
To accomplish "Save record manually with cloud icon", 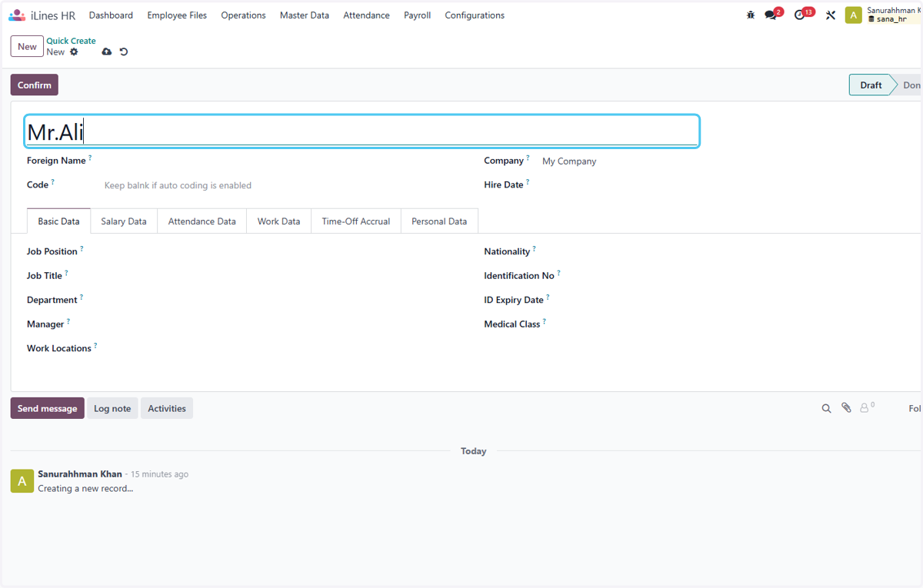I will tap(106, 52).
